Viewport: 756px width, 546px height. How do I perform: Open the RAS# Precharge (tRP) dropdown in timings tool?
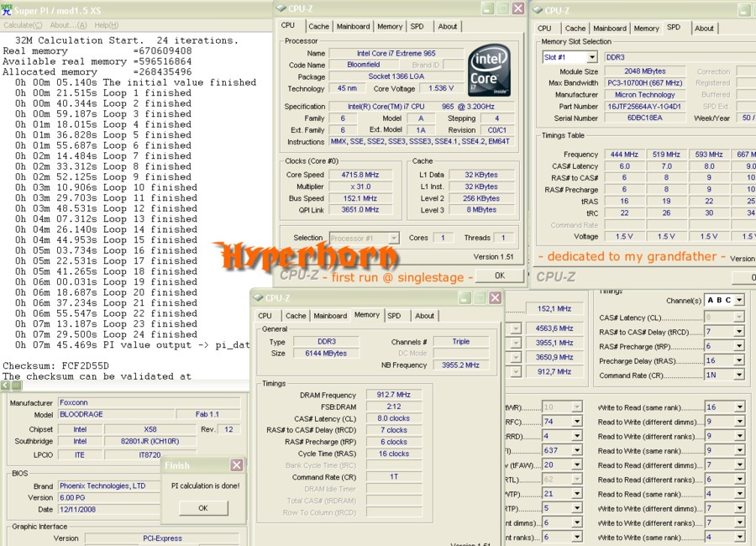(739, 346)
